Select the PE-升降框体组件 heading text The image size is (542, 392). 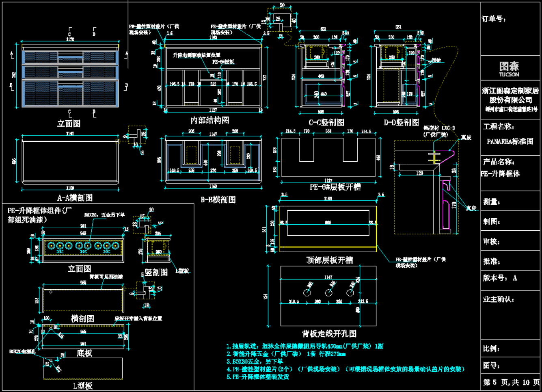(39, 214)
